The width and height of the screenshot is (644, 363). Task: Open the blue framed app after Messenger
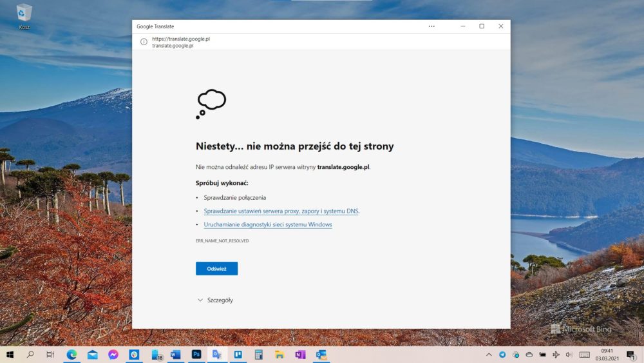[x=134, y=355]
